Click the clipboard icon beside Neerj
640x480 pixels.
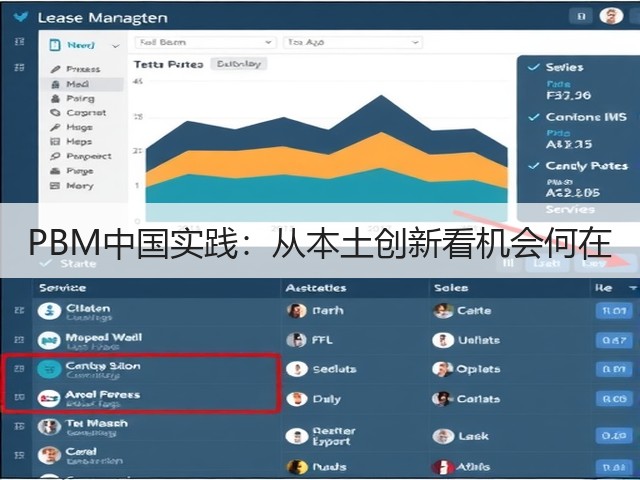[x=55, y=45]
